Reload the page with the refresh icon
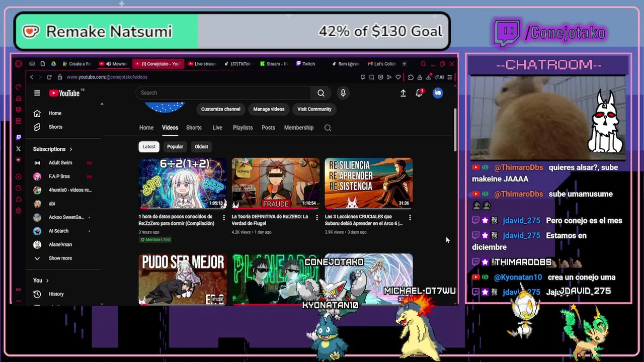Image resolution: width=644 pixels, height=362 pixels. click(49, 77)
